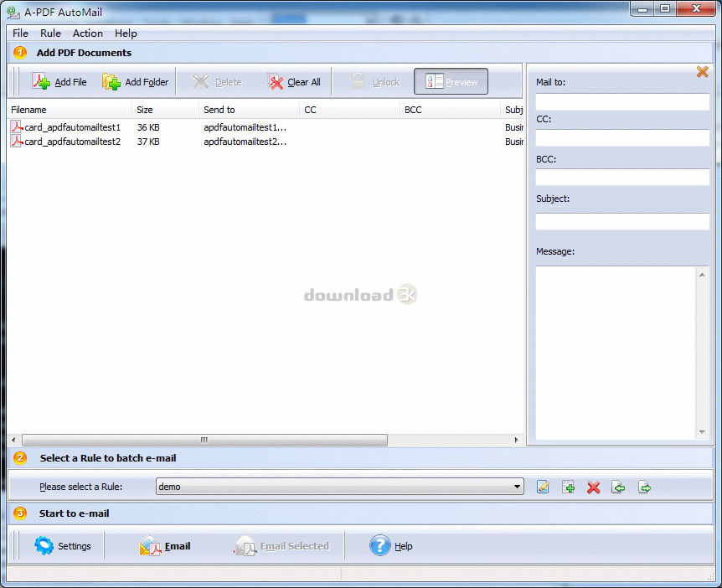The width and height of the screenshot is (722, 588).
Task: Click the PDF icon of card_apdfautomailtest2
Action: click(x=17, y=141)
